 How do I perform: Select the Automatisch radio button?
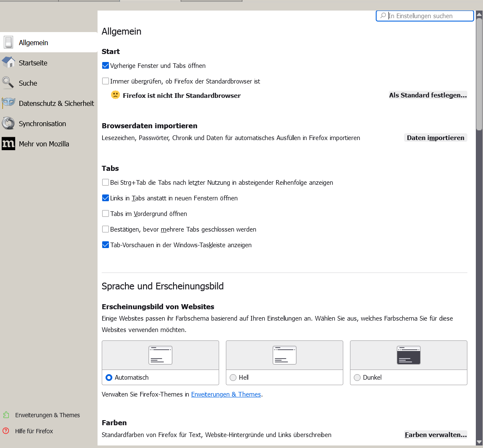coord(109,377)
